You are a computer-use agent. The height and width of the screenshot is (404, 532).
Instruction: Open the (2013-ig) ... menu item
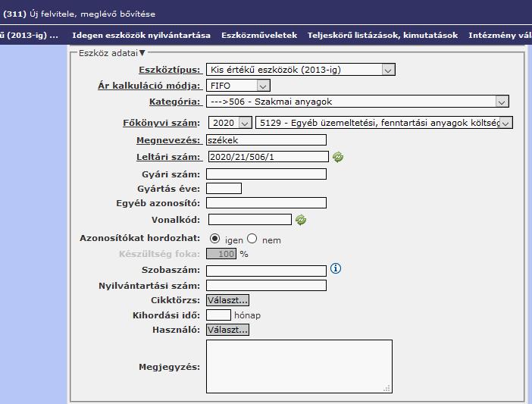click(30, 36)
